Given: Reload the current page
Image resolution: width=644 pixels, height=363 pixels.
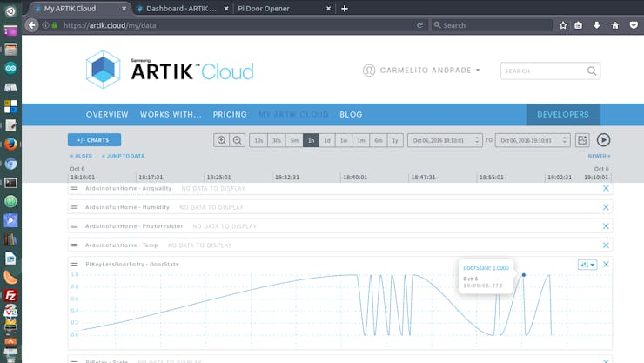Looking at the screenshot, I should (419, 25).
